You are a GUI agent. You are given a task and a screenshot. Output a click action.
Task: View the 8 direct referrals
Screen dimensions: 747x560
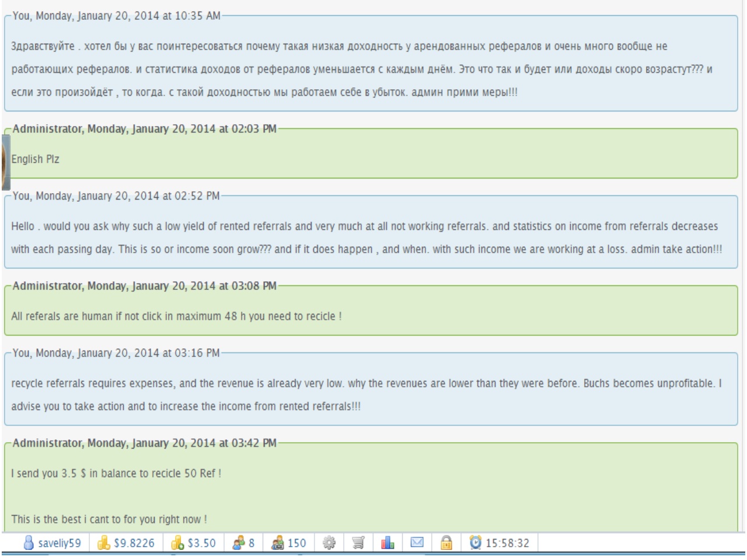tap(239, 543)
